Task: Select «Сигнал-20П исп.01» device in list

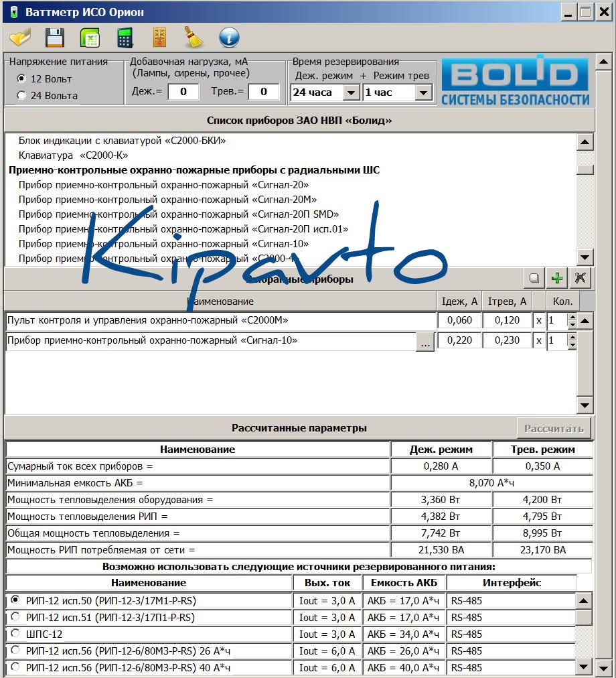Action: pos(183,228)
